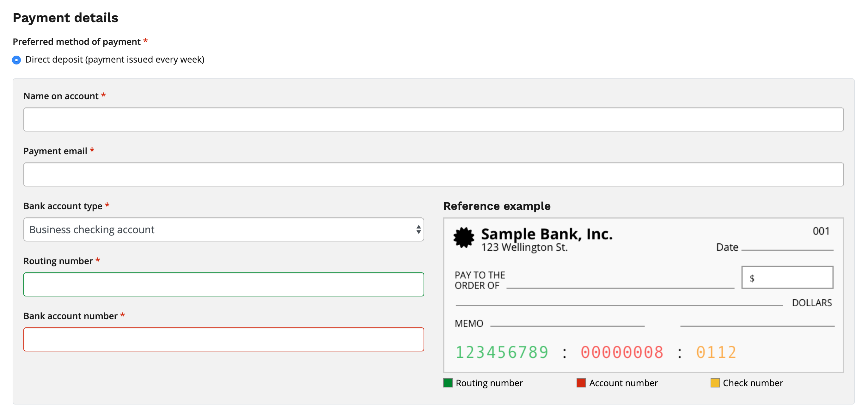This screenshot has height=414, width=868.
Task: Click the Bank account type label
Action: click(63, 206)
